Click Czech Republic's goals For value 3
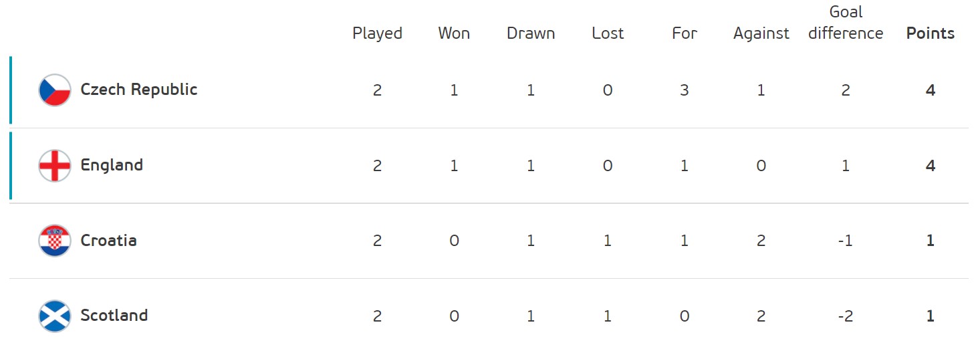This screenshot has width=980, height=355. click(x=685, y=90)
